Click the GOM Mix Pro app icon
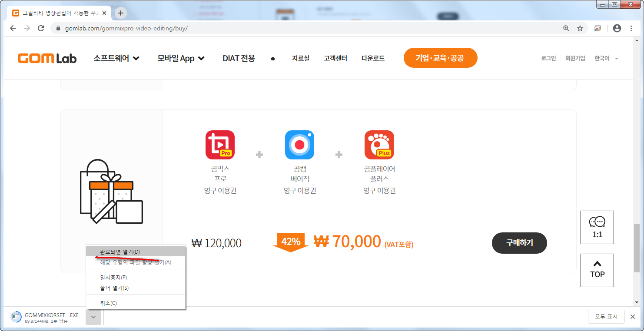 (220, 145)
